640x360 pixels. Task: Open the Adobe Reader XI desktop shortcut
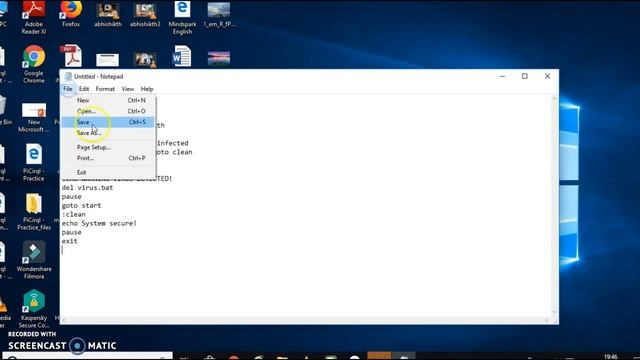coord(33,17)
